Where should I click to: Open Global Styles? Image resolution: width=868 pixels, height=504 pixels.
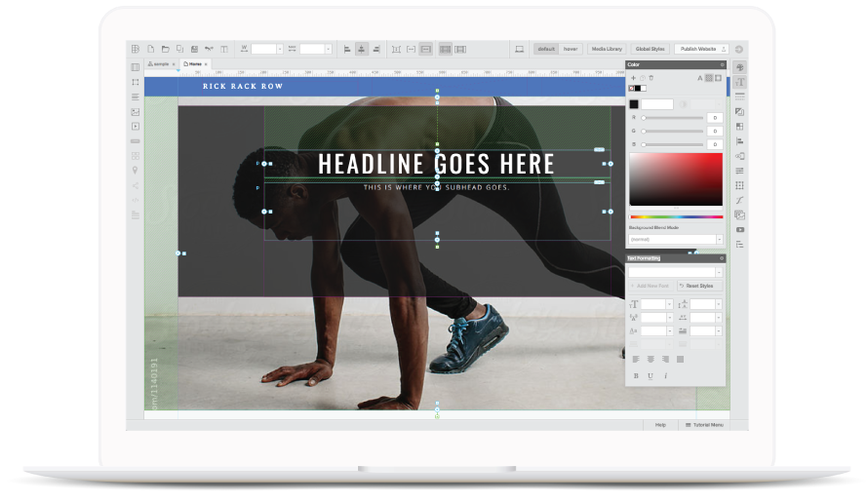[x=650, y=49]
